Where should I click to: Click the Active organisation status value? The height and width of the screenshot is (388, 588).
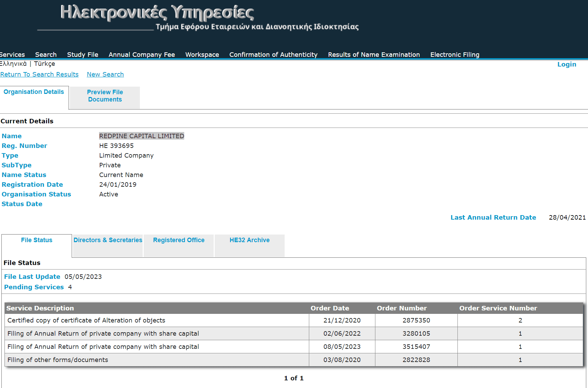[109, 194]
